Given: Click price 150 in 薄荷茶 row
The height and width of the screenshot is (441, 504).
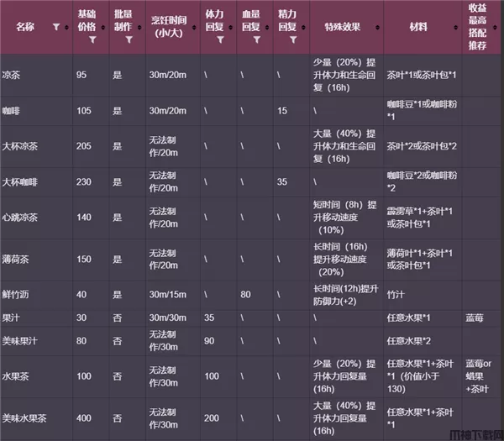Looking at the screenshot, I should [84, 259].
